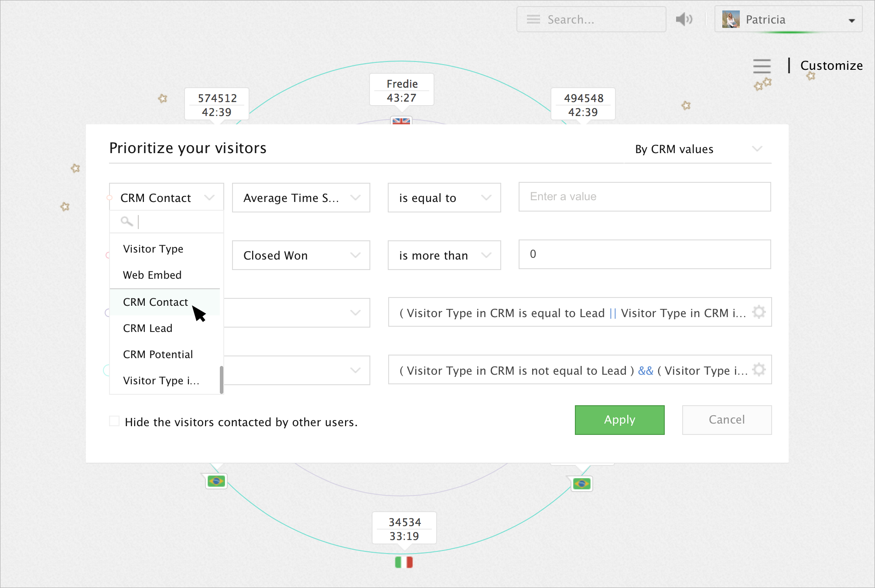This screenshot has height=588, width=875.
Task: Expand the Closed Won dropdown
Action: (x=301, y=256)
